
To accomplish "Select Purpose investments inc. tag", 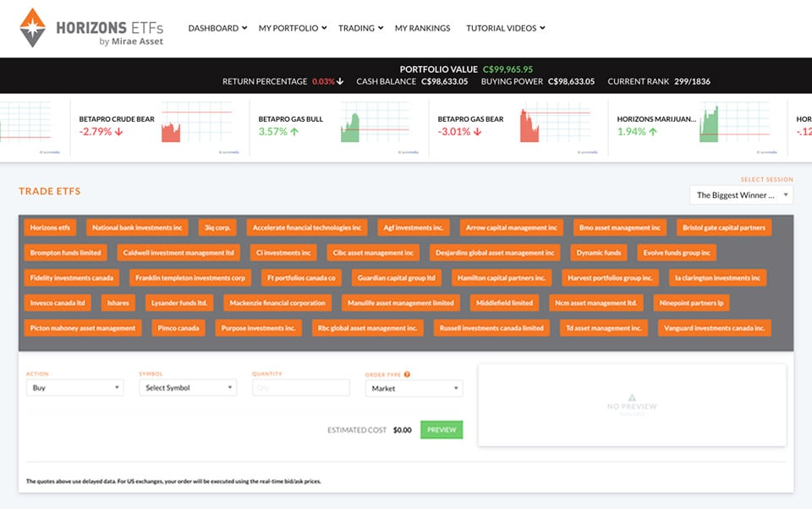I will point(259,328).
